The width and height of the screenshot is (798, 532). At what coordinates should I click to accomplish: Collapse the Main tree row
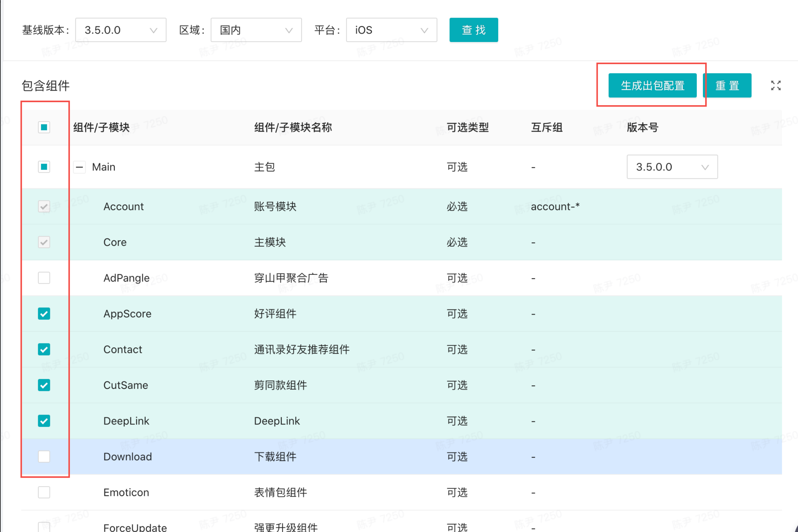pos(79,167)
